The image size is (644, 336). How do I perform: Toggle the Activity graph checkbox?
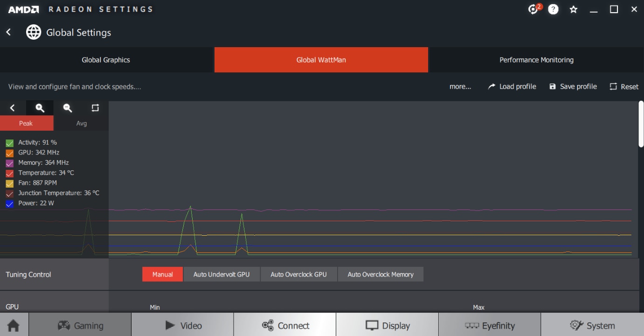pyautogui.click(x=10, y=143)
